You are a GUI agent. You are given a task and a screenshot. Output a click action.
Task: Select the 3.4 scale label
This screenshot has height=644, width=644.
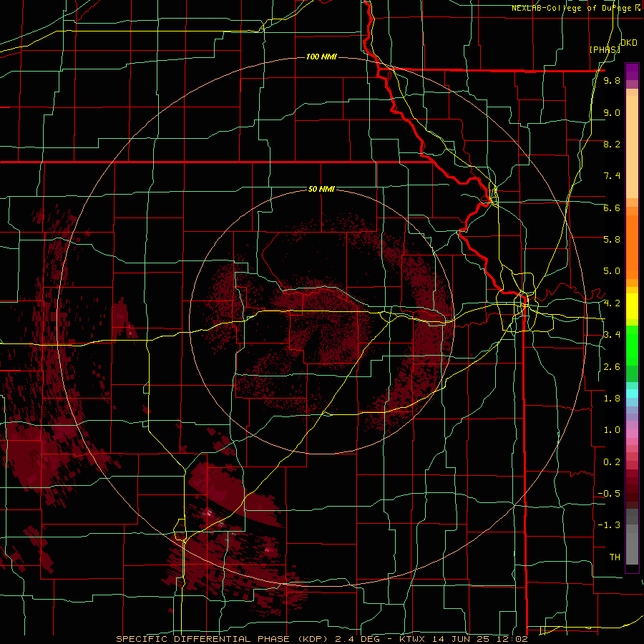pyautogui.click(x=612, y=334)
